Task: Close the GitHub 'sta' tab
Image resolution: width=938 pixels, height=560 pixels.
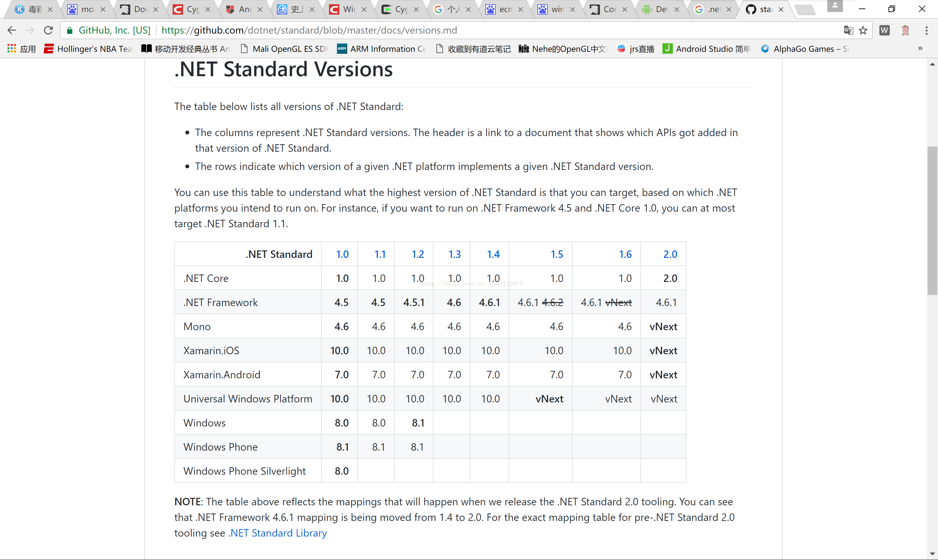Action: coord(781,9)
